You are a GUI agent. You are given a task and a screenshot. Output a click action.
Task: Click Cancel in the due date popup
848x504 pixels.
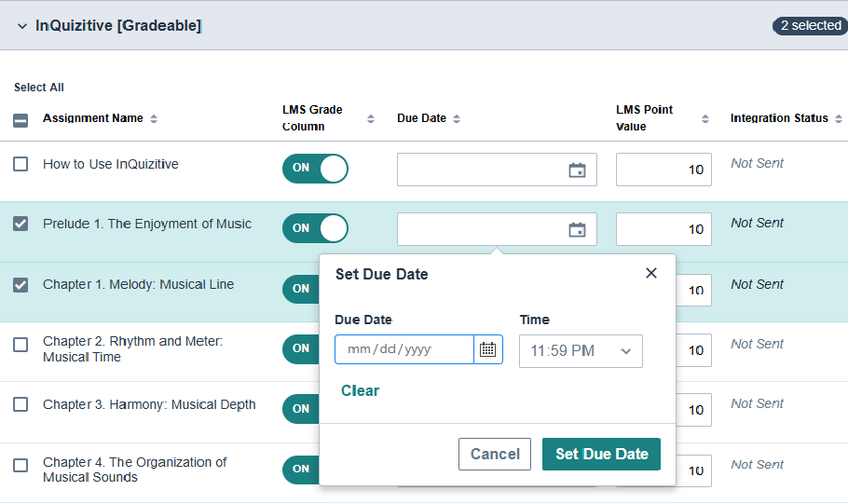(x=495, y=454)
